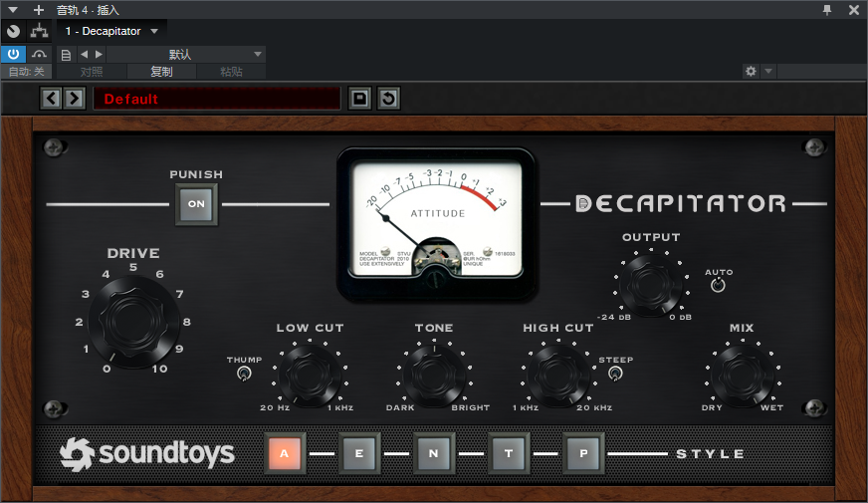Click the LOW CUT knob
The image size is (868, 503).
[310, 376]
